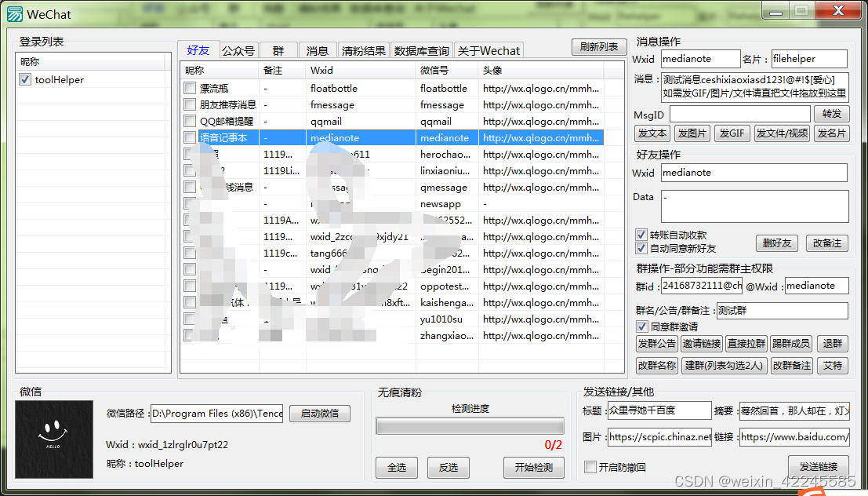Toggle 同意群邀请 checkbox
868x496 pixels.
pyautogui.click(x=641, y=326)
